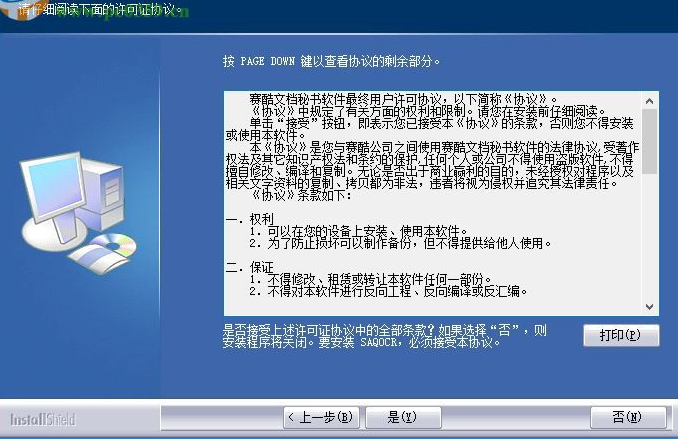
Task: Click the line '一. 权利' in license
Action: [x=249, y=219]
